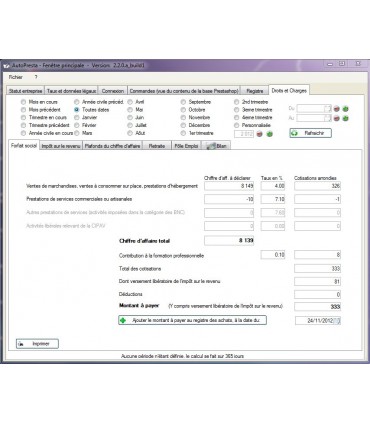The width and height of the screenshot is (370, 423).
Task: Click the Déductions value field
Action: pyautogui.click(x=317, y=295)
